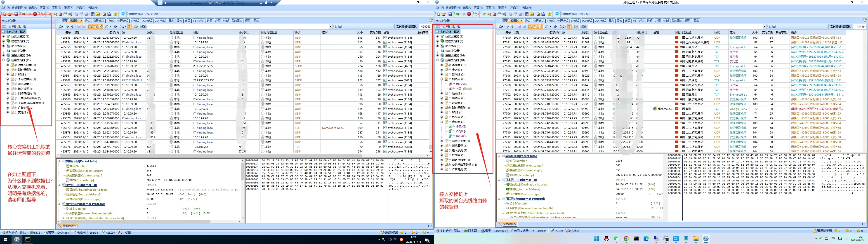
Task: Click the save floppy icon in right window toolbar
Action: tap(450, 14)
